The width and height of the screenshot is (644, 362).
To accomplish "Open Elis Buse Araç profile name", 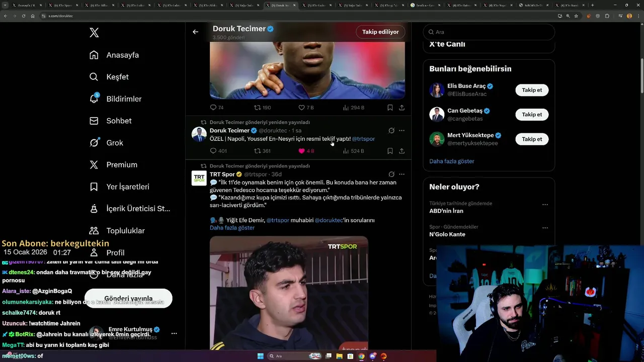I will tap(466, 86).
